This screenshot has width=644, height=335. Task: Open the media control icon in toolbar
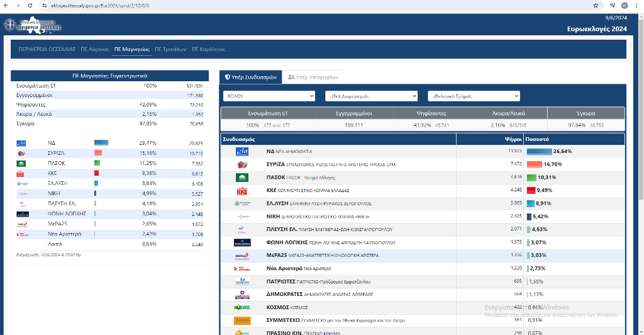[x=613, y=5]
